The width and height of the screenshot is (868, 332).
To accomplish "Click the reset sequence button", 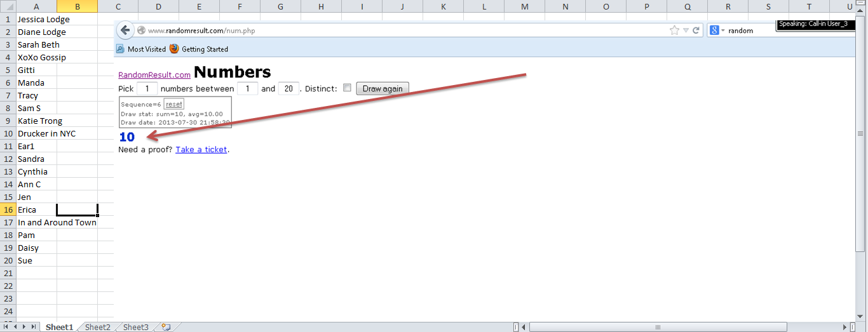I will (x=173, y=104).
